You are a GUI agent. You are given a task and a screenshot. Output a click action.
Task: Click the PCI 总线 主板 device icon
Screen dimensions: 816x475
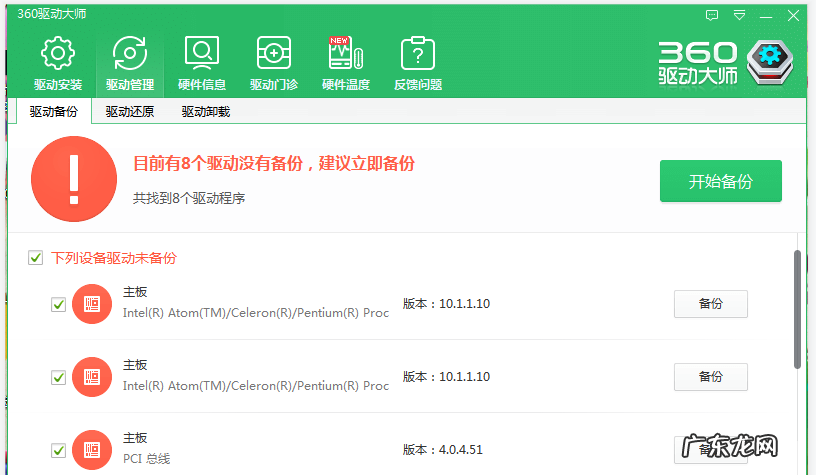click(92, 450)
